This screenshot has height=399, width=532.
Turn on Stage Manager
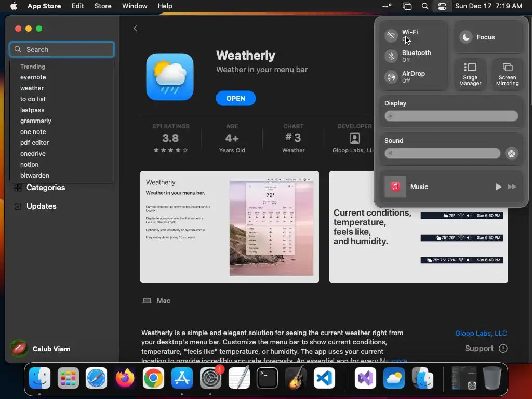(470, 74)
